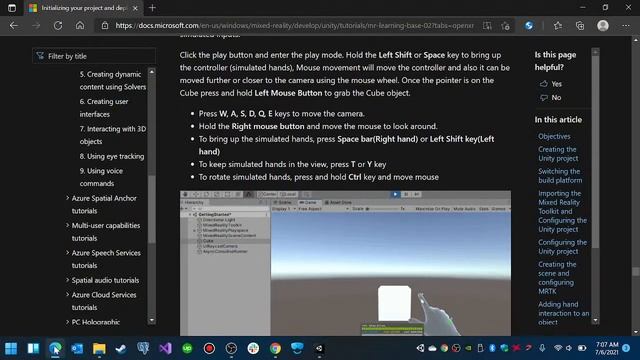Open the Wi-Fi network tray icon

click(x=558, y=348)
